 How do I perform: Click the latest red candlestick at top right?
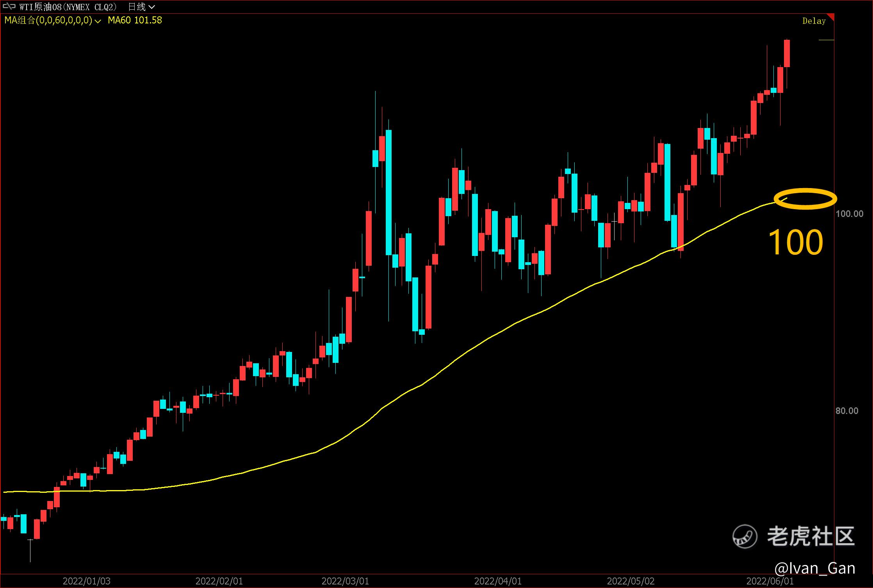pos(787,53)
